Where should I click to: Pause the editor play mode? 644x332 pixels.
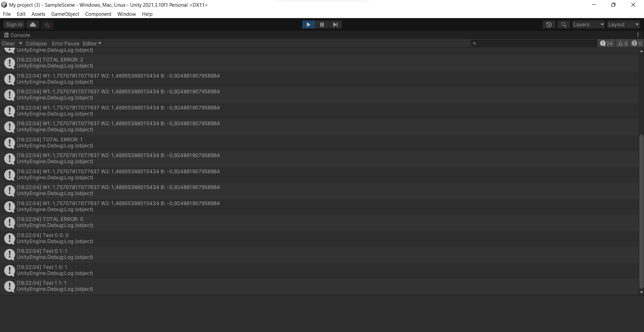pos(322,25)
